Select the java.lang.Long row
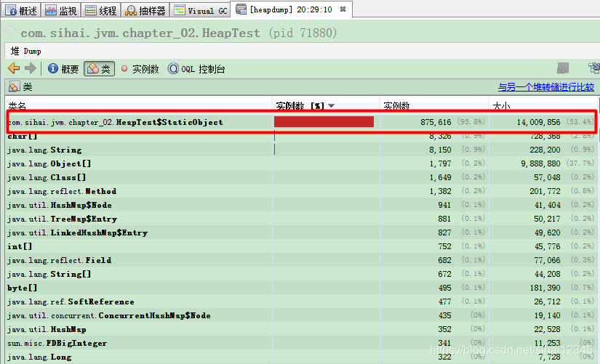Screen dimensions: 600x364 302,357
